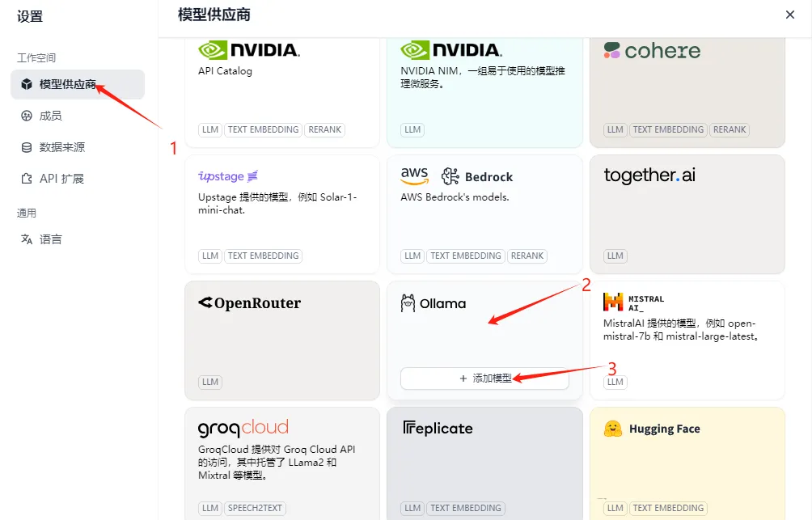Click TEXT EMBEDDING tag in NVIDIA API Catalog card

pos(263,129)
